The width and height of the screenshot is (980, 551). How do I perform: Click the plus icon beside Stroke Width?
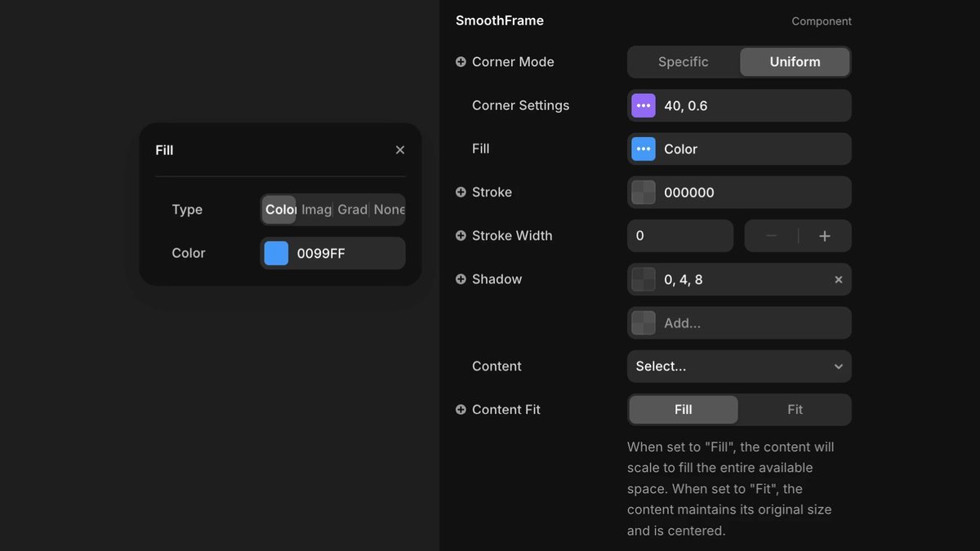point(461,236)
